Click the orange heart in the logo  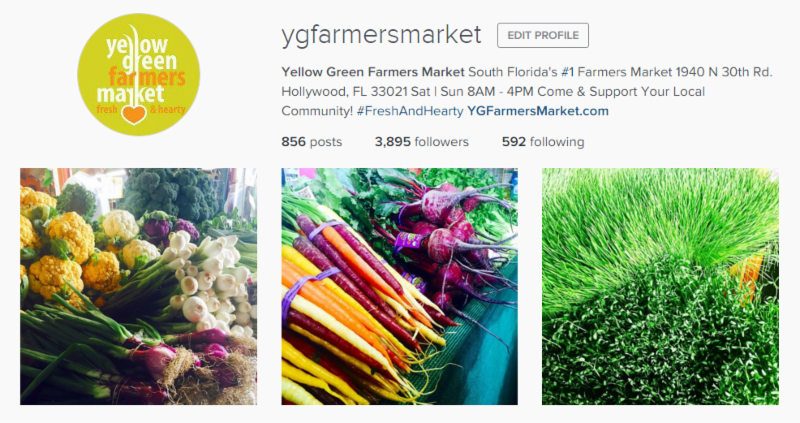[134, 114]
